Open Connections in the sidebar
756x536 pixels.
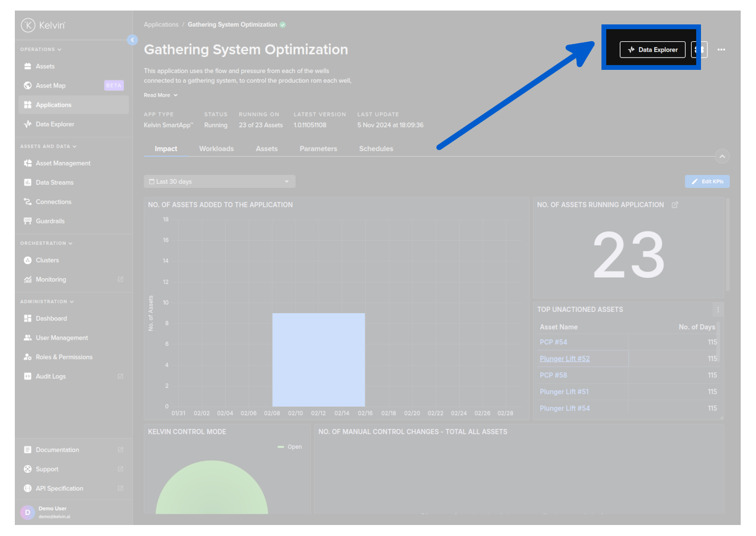coord(53,202)
